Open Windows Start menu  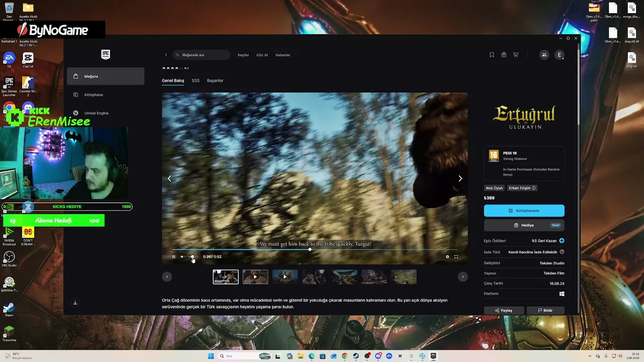(211, 356)
